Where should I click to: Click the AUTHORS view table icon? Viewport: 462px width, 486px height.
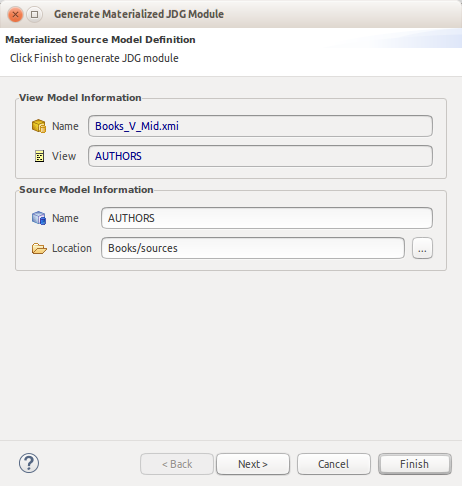click(39, 156)
